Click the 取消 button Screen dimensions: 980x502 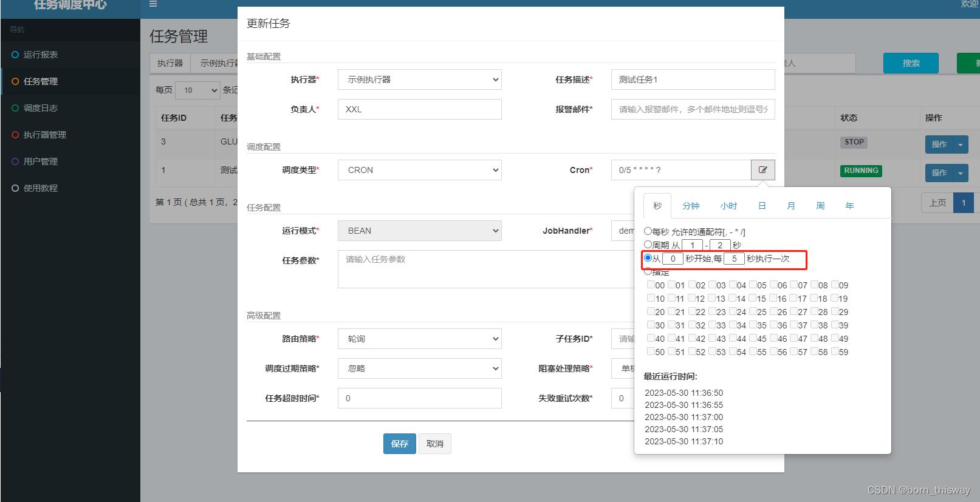[x=435, y=444]
